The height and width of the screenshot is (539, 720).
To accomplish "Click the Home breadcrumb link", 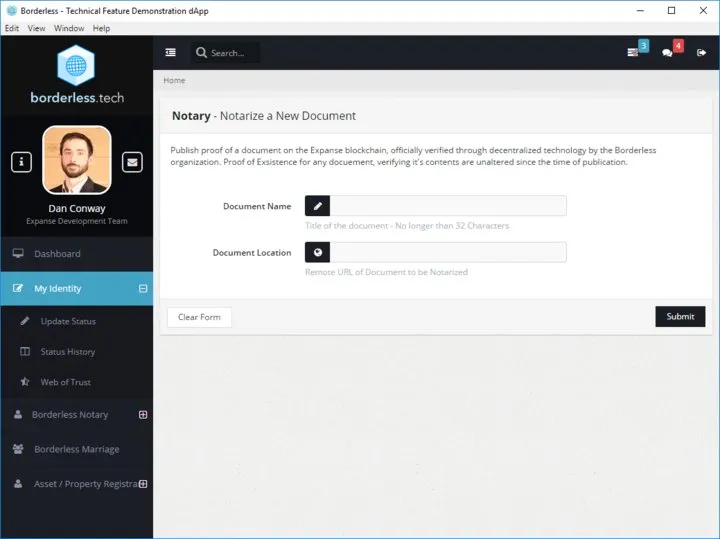I will 174,80.
